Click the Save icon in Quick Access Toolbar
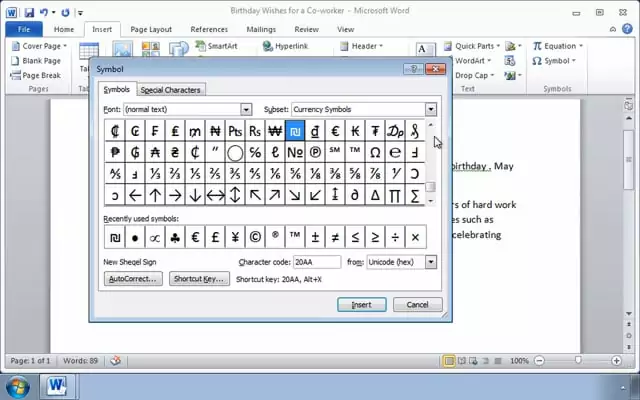This screenshot has height=400, width=640. tap(29, 12)
